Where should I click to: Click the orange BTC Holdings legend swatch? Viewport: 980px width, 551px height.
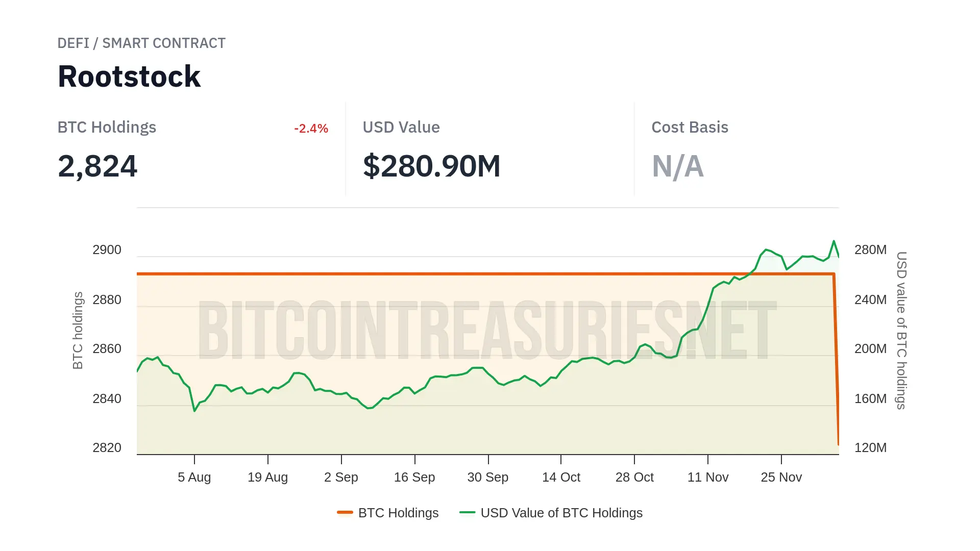click(345, 512)
